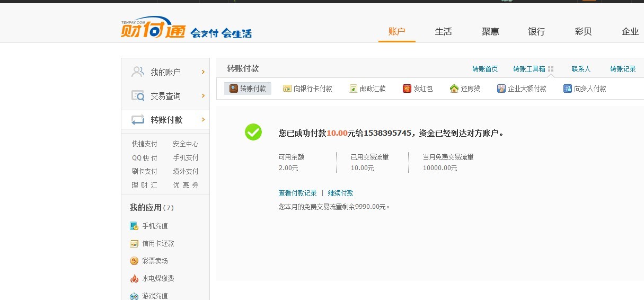Select 还房贷 option
The image size is (644, 300).
point(470,89)
